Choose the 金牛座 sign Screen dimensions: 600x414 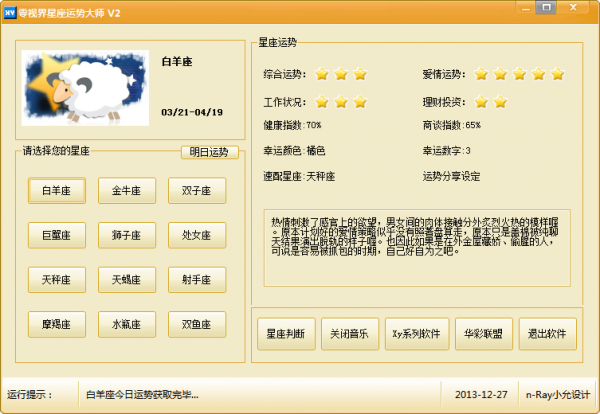tap(126, 190)
